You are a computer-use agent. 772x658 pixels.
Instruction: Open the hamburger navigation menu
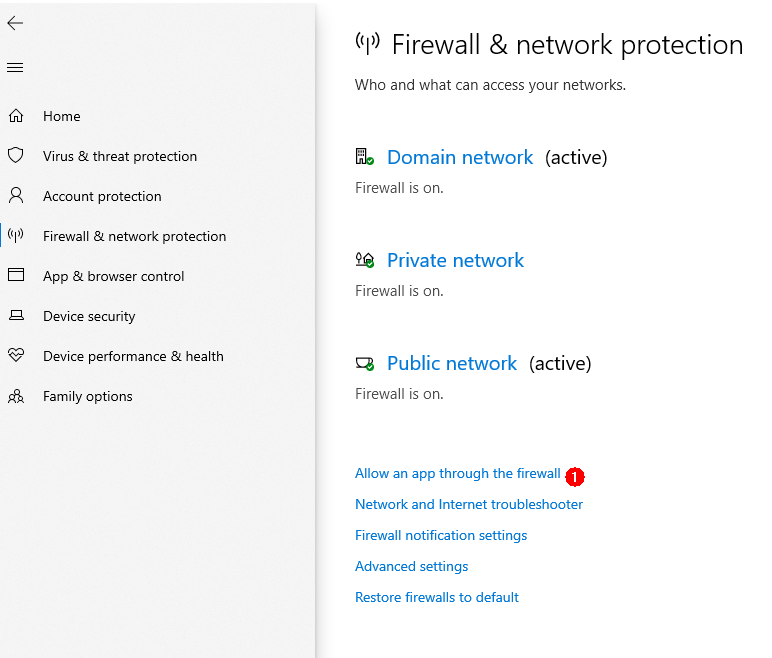tap(15, 68)
